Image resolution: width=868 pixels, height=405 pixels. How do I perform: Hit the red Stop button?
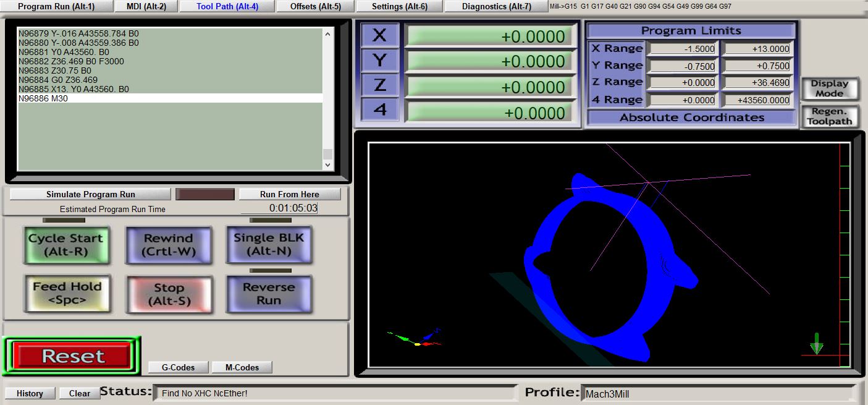[169, 295]
